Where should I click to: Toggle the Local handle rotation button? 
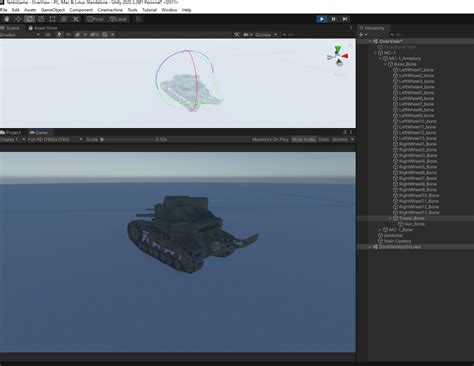coord(118,19)
